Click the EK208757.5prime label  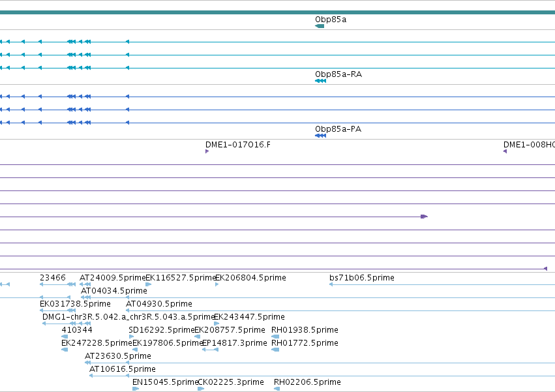point(230,330)
